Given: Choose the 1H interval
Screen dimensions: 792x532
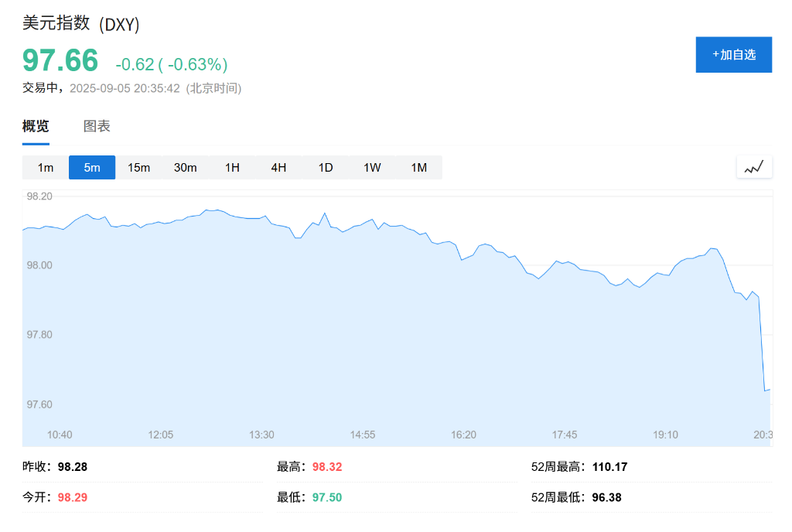Looking at the screenshot, I should pyautogui.click(x=232, y=168).
